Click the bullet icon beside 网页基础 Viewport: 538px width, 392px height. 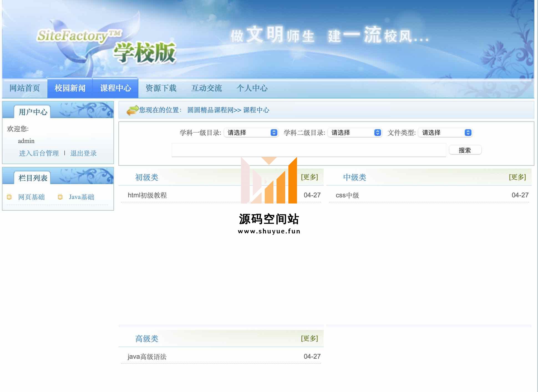[x=9, y=197]
